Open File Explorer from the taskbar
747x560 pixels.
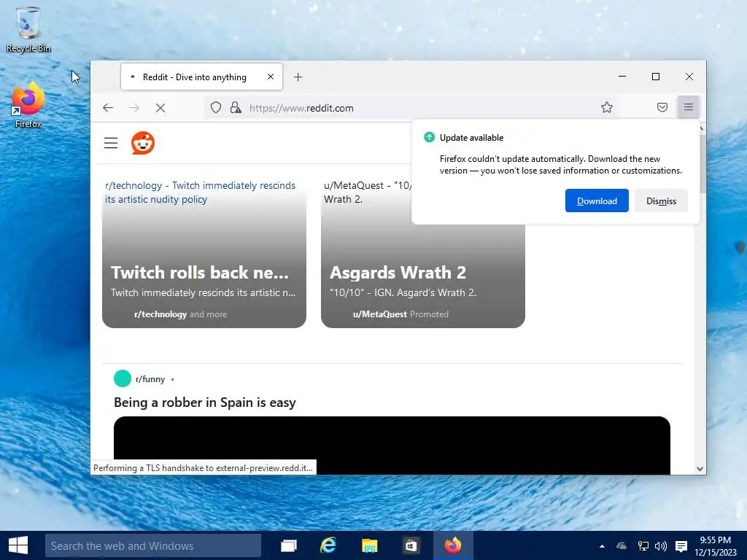tap(370, 545)
